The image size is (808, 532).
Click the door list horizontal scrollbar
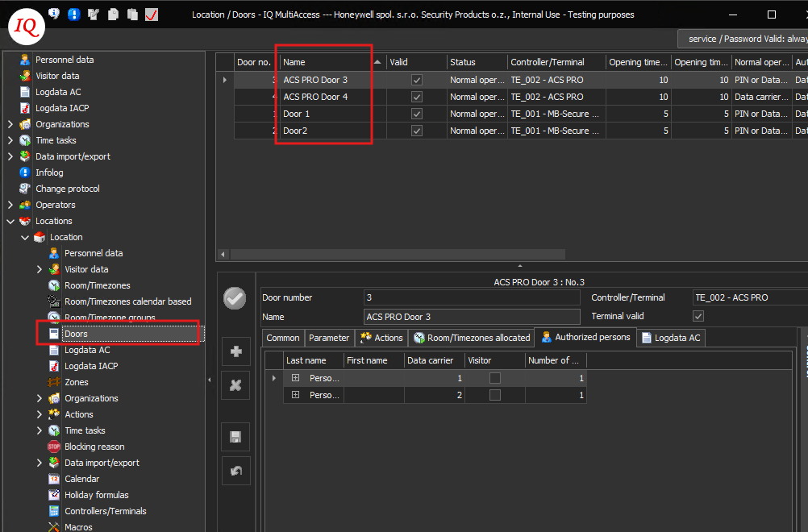click(398, 255)
